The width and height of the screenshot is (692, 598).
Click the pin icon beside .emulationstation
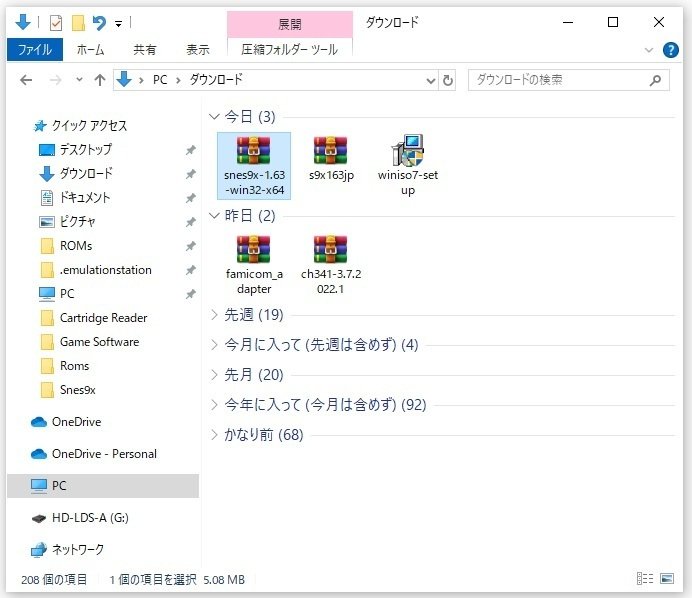[x=191, y=270]
